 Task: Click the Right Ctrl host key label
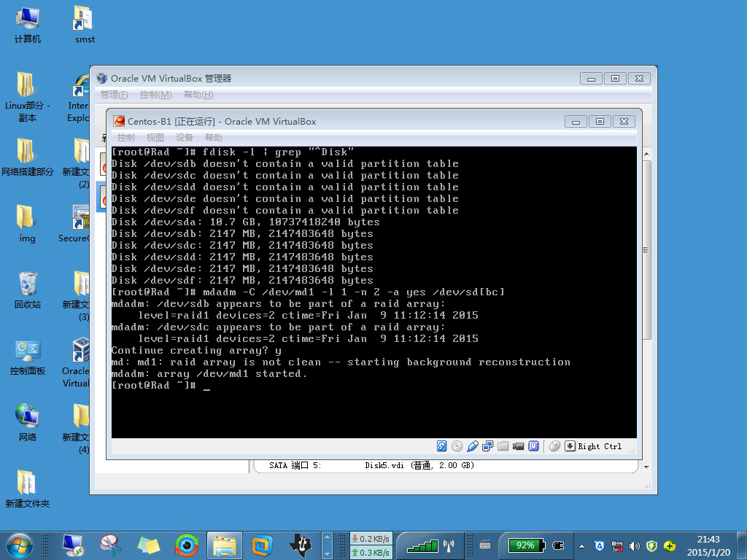coord(600,447)
